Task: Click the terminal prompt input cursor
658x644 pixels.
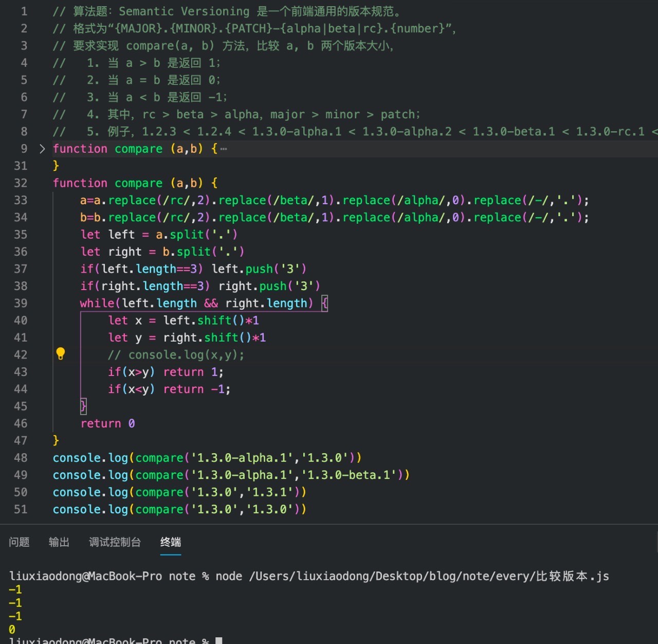Action: (x=219, y=640)
